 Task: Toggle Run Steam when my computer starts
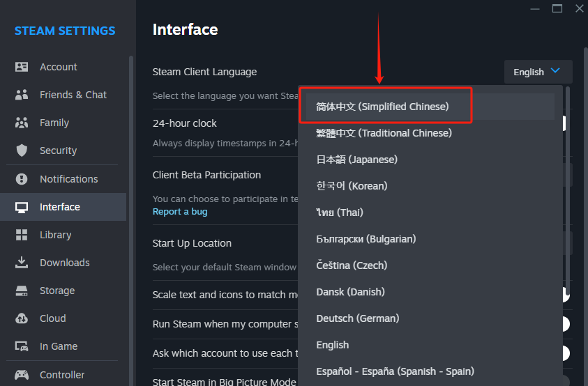click(566, 324)
